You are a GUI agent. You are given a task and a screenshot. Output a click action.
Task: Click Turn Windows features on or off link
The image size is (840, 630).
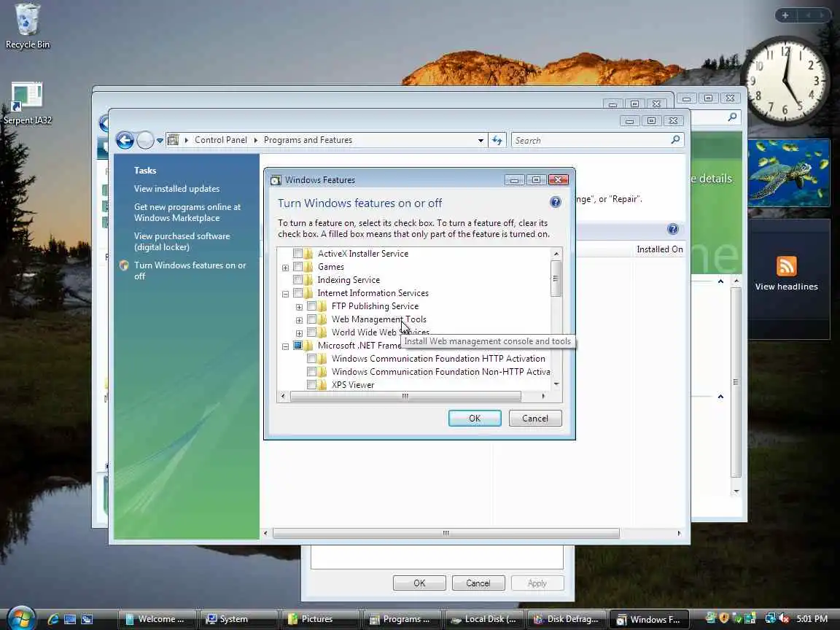pos(190,271)
